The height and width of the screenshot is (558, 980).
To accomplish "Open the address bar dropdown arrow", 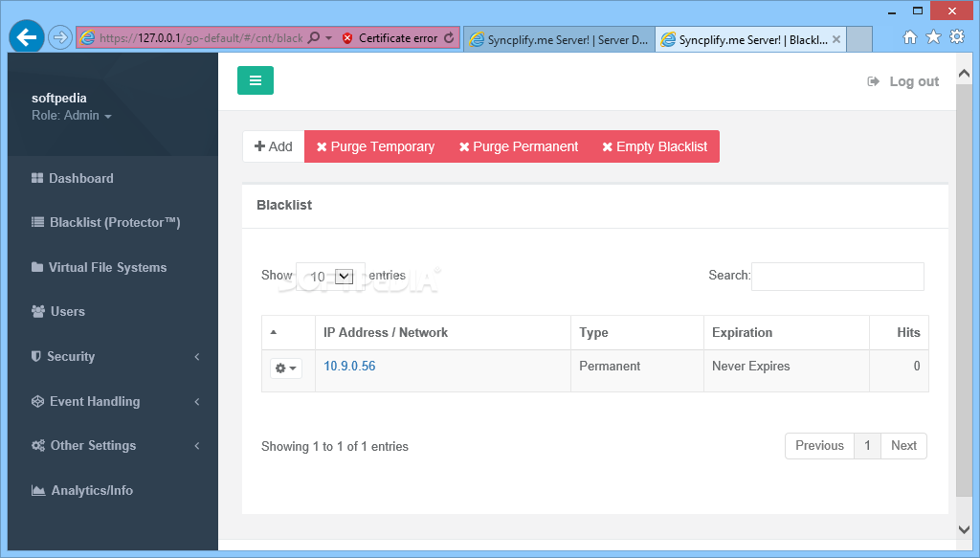I will pyautogui.click(x=329, y=38).
